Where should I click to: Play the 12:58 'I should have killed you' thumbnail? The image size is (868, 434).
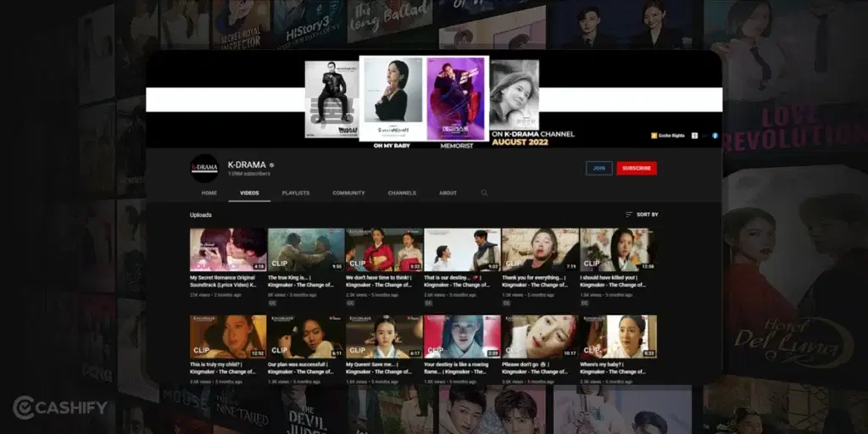618,250
